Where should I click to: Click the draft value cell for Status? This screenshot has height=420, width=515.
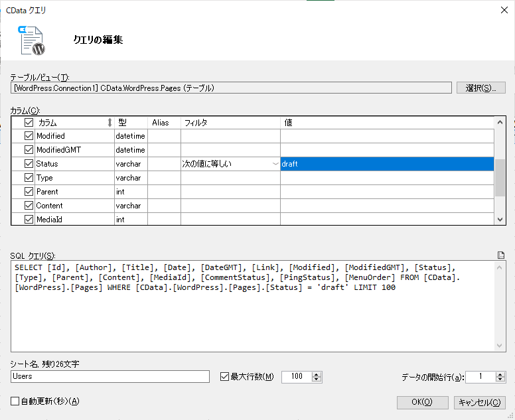point(387,164)
